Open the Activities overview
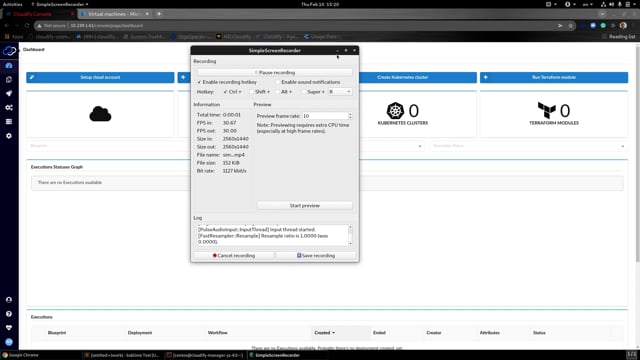Viewport: 640px width, 360px height. click(12, 4)
